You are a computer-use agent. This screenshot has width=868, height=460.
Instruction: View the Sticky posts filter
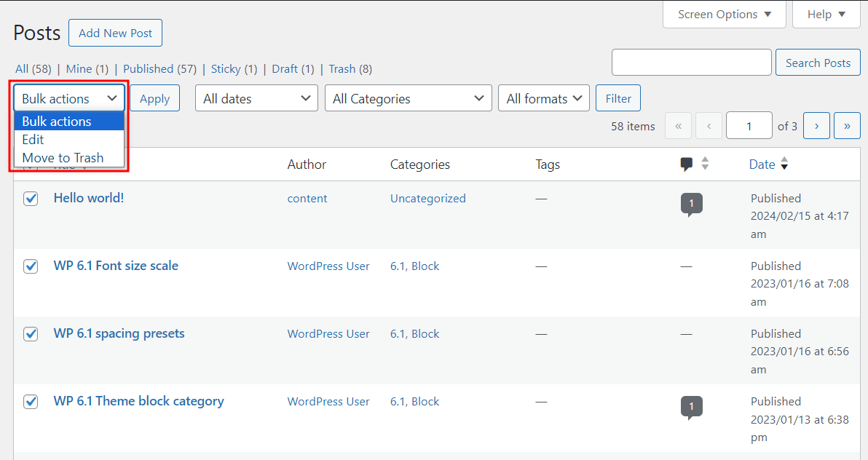[226, 68]
